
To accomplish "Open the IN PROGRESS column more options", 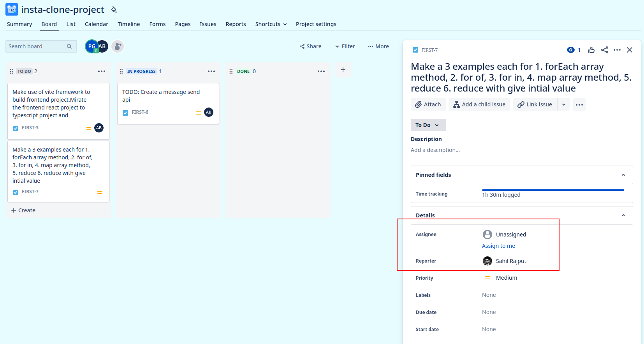I will [x=211, y=71].
